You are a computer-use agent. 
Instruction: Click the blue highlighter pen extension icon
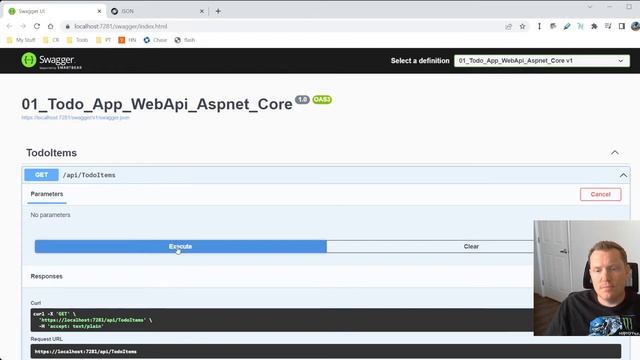coord(567,26)
